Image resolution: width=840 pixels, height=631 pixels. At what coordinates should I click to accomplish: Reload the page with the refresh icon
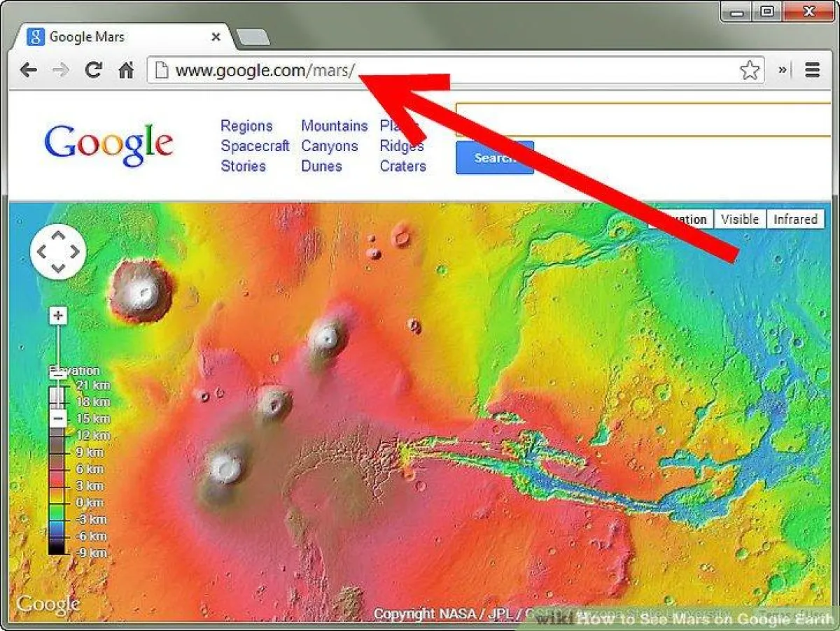(x=93, y=70)
